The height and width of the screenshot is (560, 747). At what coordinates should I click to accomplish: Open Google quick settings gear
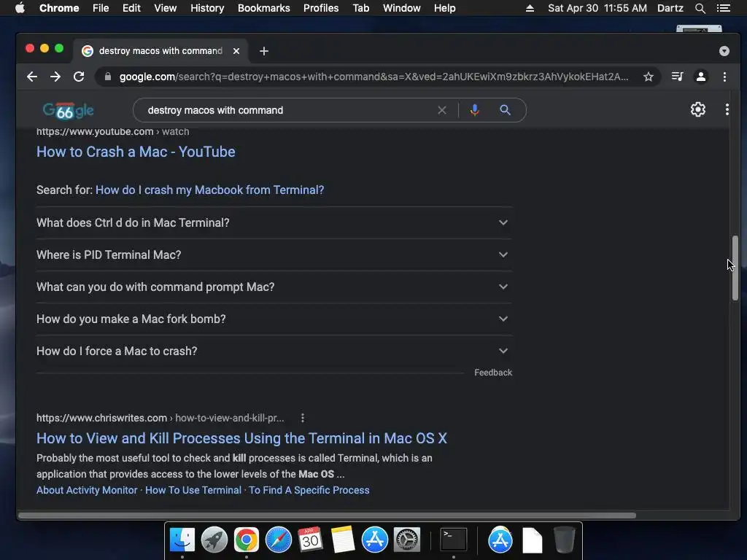coord(697,109)
